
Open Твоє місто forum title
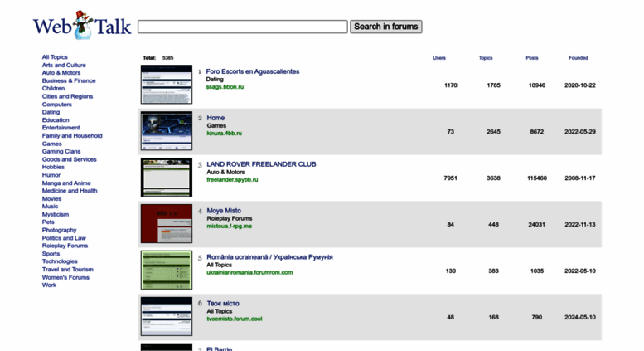(223, 304)
